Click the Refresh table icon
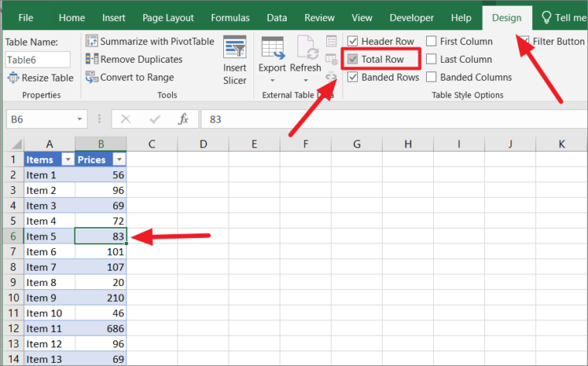Image resolution: width=588 pixels, height=366 pixels. [306, 48]
